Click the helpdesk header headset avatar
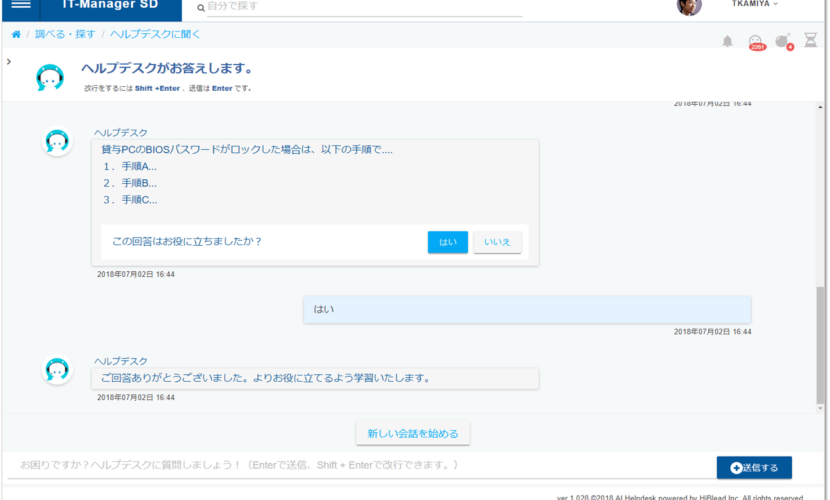 (x=50, y=77)
